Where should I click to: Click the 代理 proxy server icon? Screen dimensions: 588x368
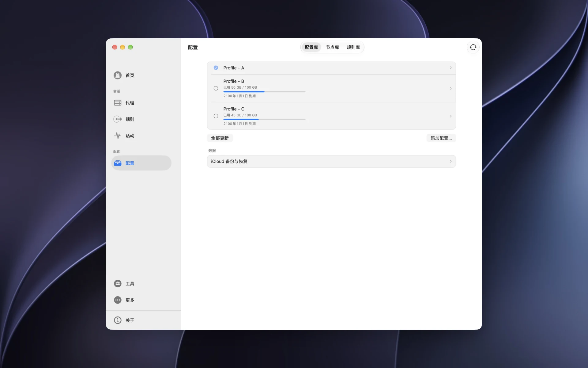(118, 103)
